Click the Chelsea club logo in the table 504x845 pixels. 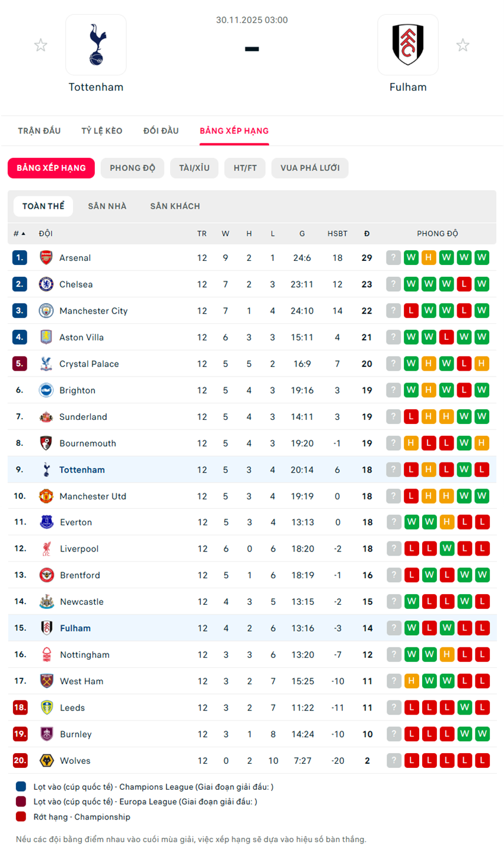coord(46,285)
